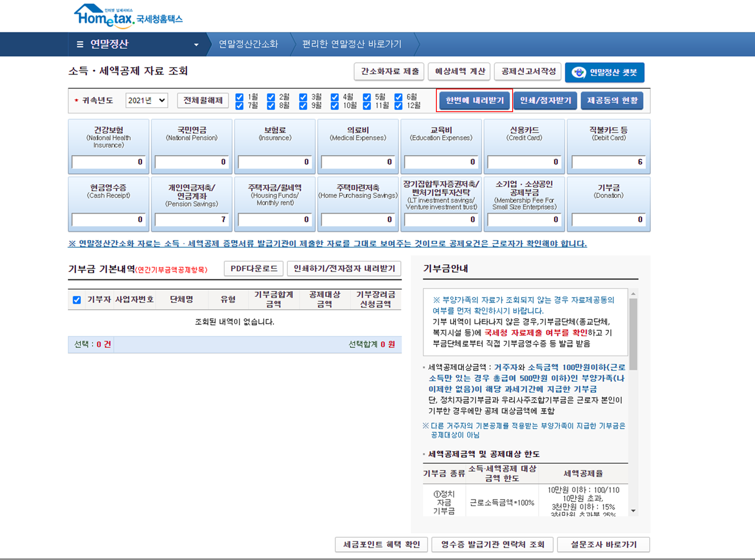755x560 pixels.
Task: Click the 세금포인트 혜택 확인 button
Action: pyautogui.click(x=381, y=544)
